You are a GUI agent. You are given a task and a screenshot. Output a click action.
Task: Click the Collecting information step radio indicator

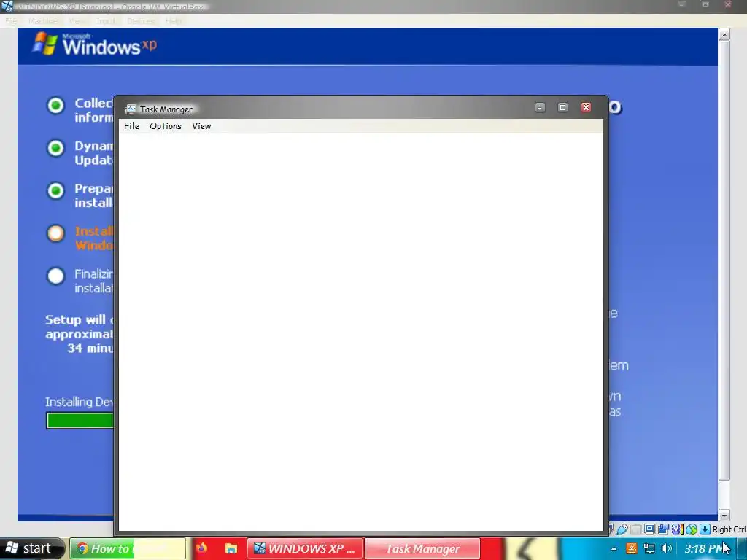click(x=55, y=105)
